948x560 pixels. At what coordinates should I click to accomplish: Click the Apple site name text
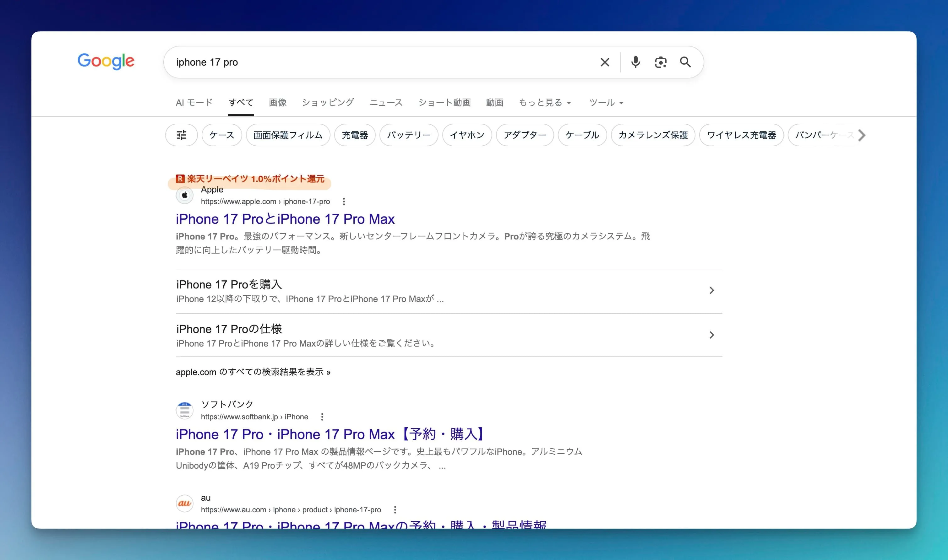pos(212,189)
